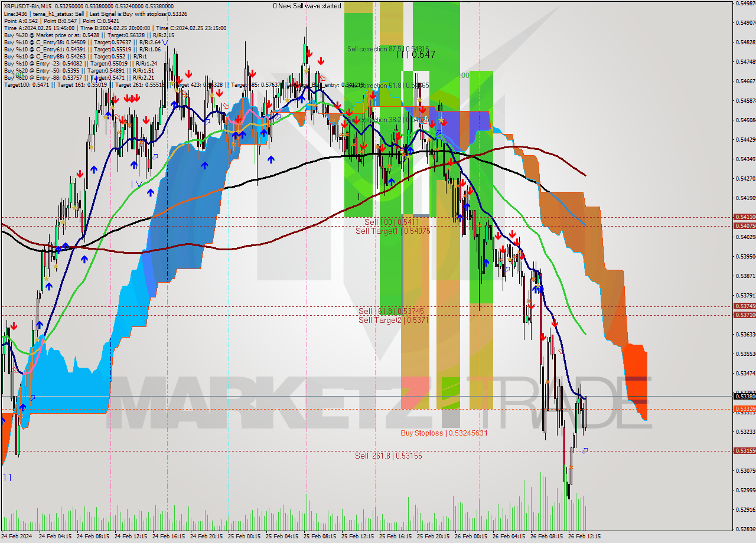Select '26 Feb 12:15' on the time axis

585,537
